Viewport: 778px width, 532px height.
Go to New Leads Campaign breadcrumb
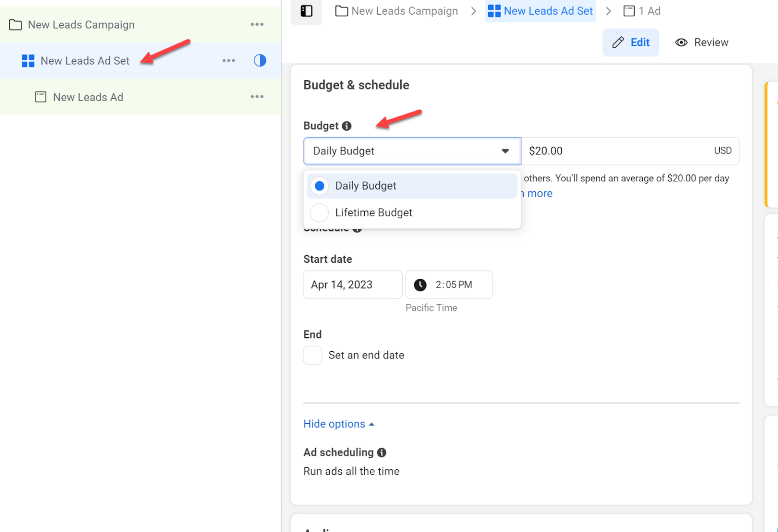pos(397,11)
